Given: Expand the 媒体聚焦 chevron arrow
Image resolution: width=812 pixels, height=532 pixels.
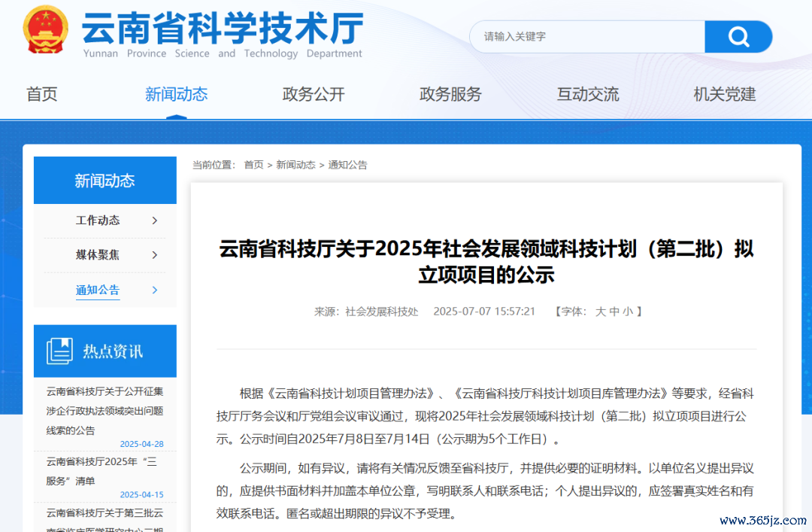Looking at the screenshot, I should point(154,254).
